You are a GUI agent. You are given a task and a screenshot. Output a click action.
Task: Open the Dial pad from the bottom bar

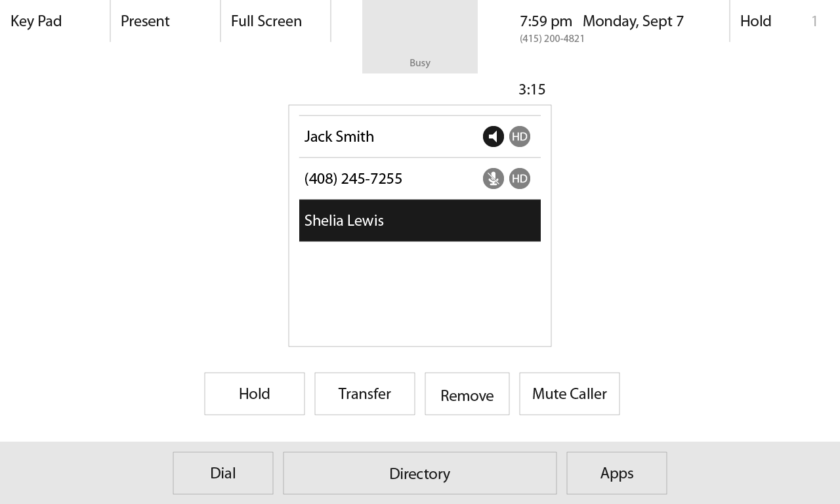pos(223,473)
